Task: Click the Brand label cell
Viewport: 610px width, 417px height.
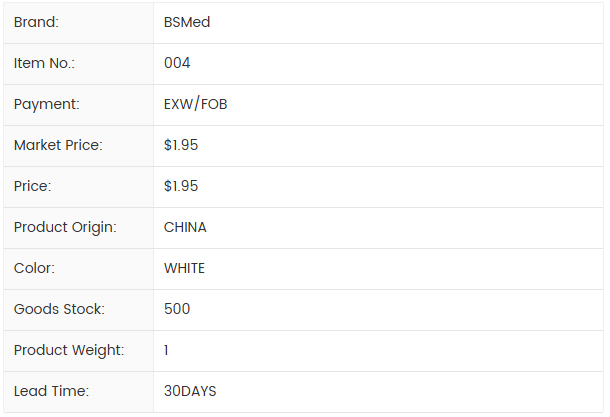Action: (36, 22)
